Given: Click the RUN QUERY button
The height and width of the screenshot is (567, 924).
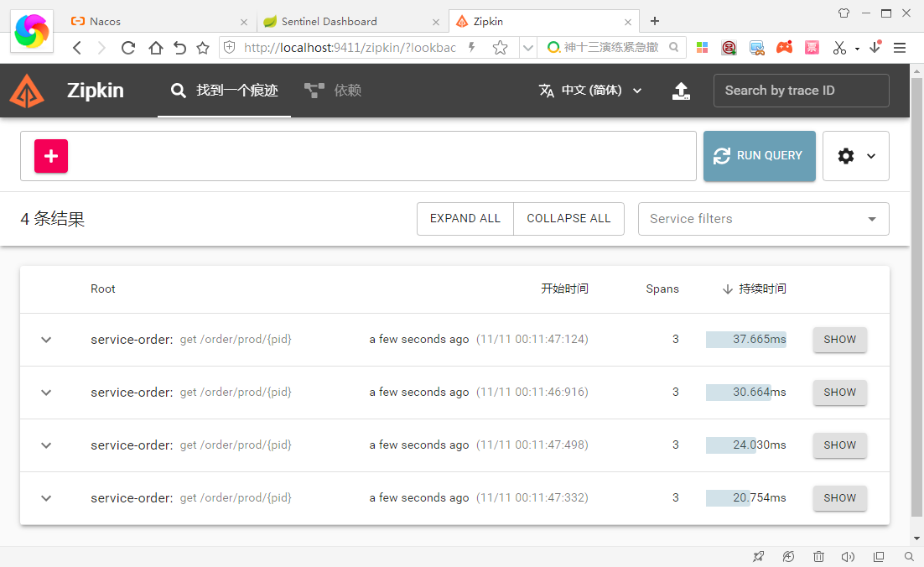Looking at the screenshot, I should pyautogui.click(x=759, y=156).
